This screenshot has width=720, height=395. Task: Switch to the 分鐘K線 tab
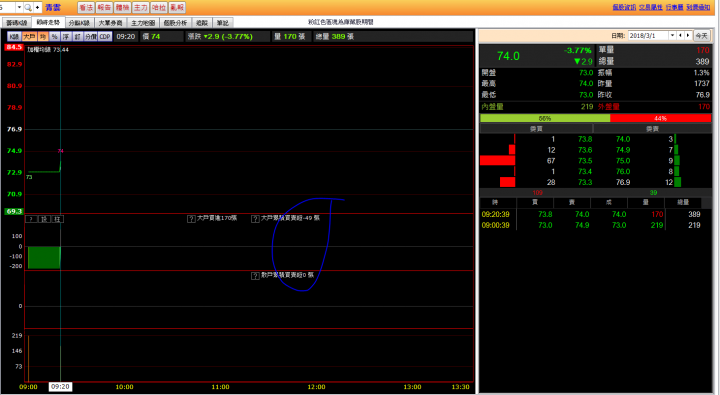(79, 23)
